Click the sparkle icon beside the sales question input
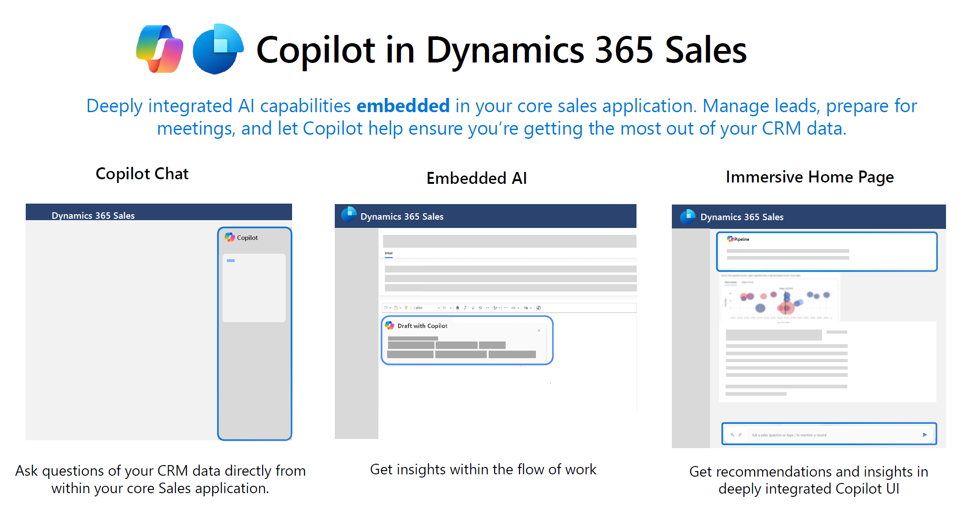This screenshot has height=512, width=980. tap(732, 435)
